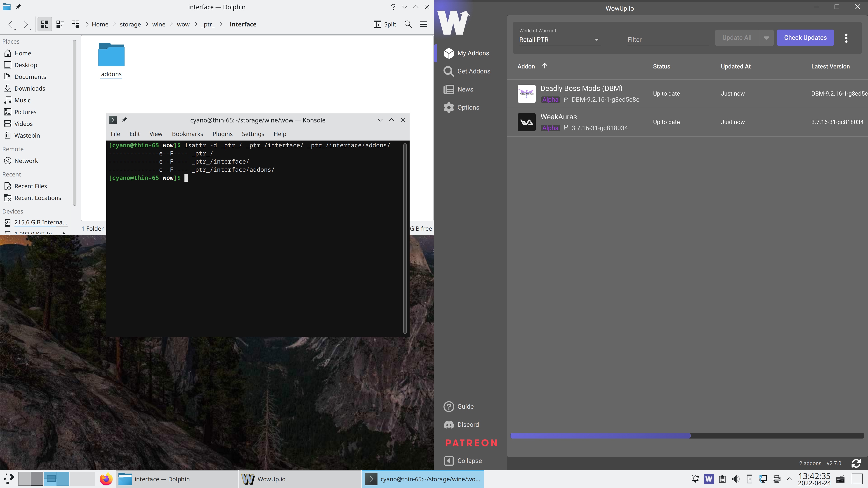Open Dolphin hamburger menu
Screen dimensions: 868x488
tap(423, 24)
